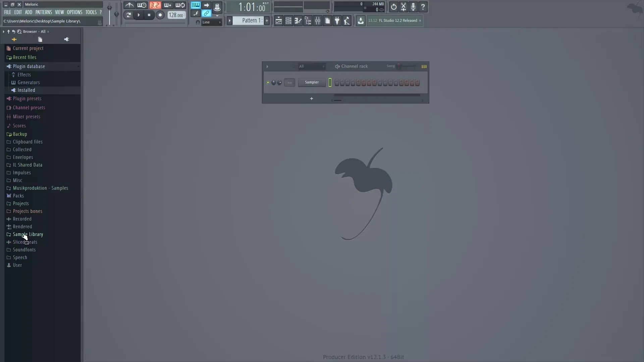Toggle the Browser panel from toolbar

[308, 21]
